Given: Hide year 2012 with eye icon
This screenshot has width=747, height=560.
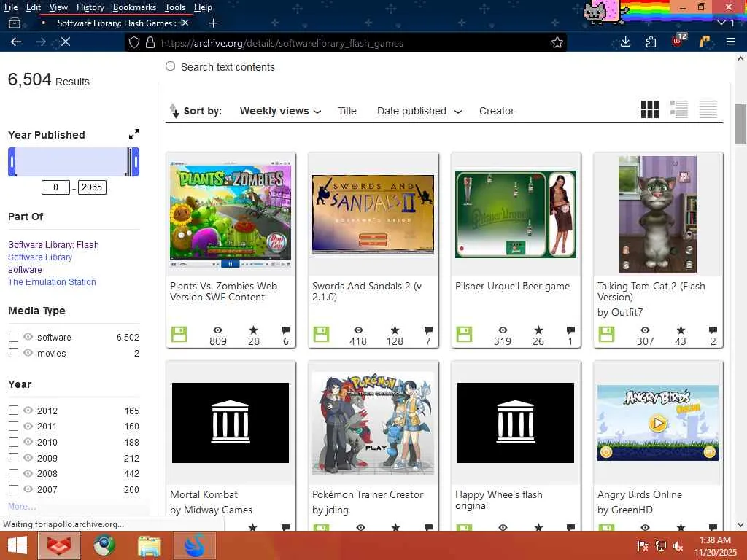Looking at the screenshot, I should [28, 410].
